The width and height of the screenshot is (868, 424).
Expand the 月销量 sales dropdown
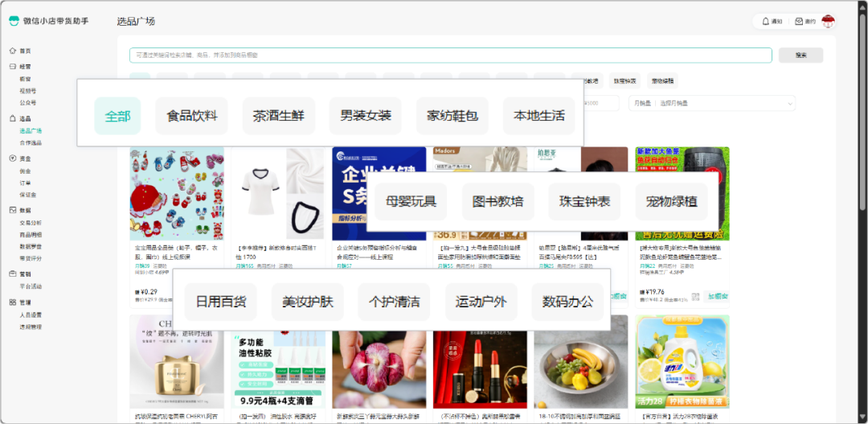[712, 103]
